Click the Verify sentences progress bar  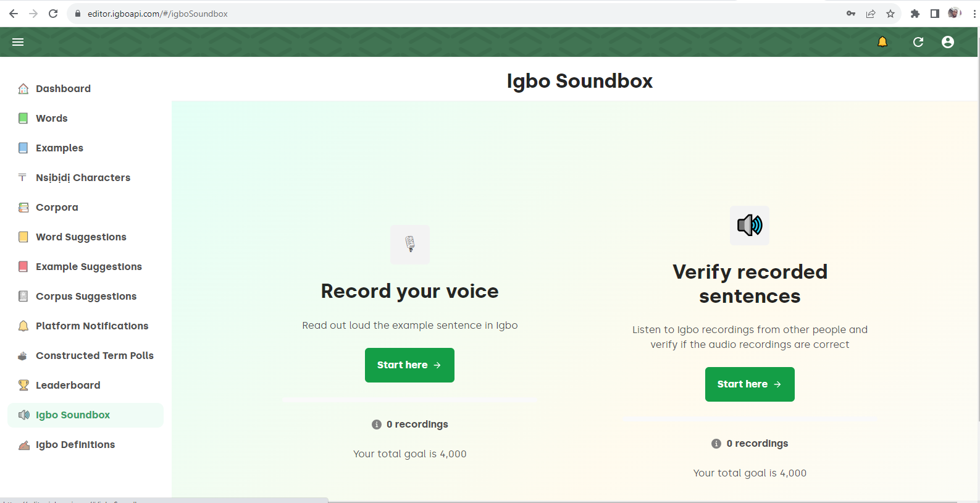pyautogui.click(x=750, y=420)
